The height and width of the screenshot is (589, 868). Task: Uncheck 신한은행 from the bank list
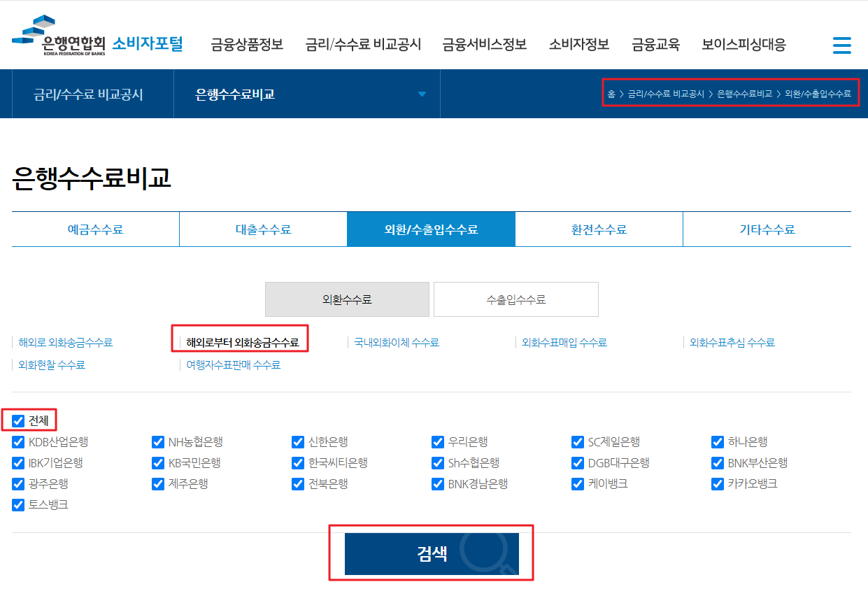(x=298, y=441)
